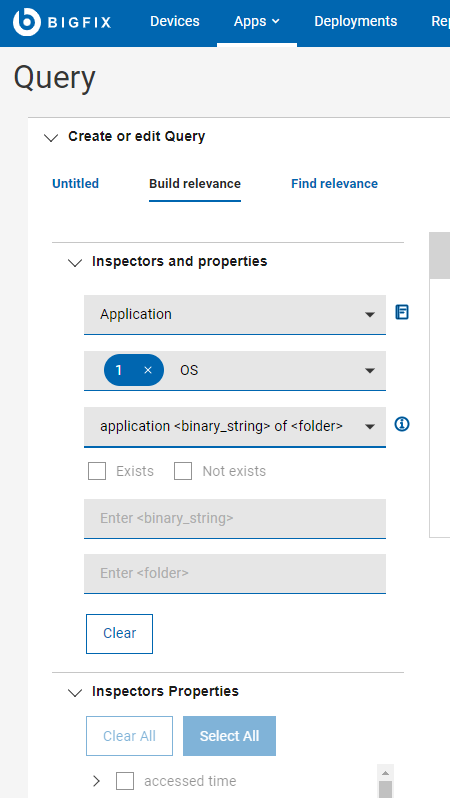Collapse the Create or edit Query section
Screen dimensions: 450x798
[51, 137]
